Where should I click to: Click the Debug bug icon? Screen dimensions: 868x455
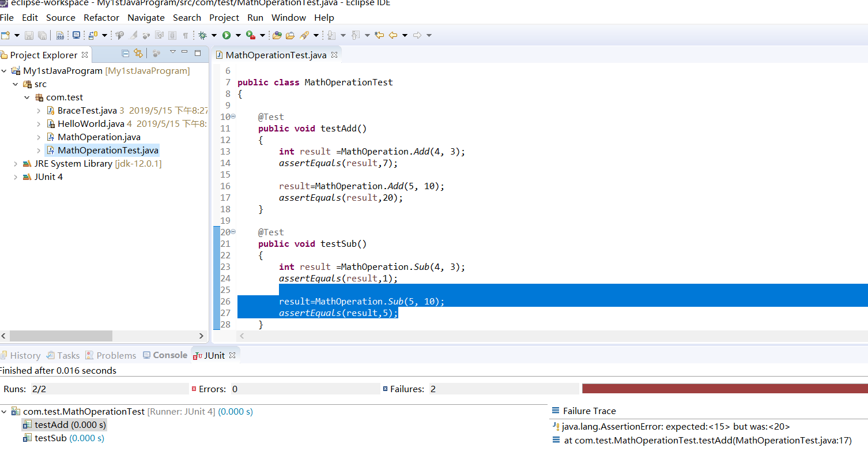(x=202, y=35)
